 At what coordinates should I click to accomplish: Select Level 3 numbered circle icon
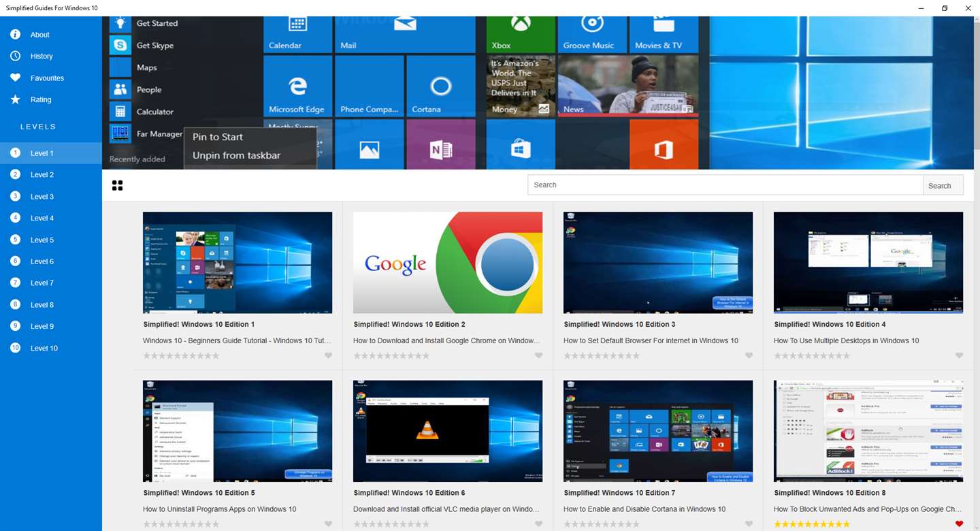point(15,197)
